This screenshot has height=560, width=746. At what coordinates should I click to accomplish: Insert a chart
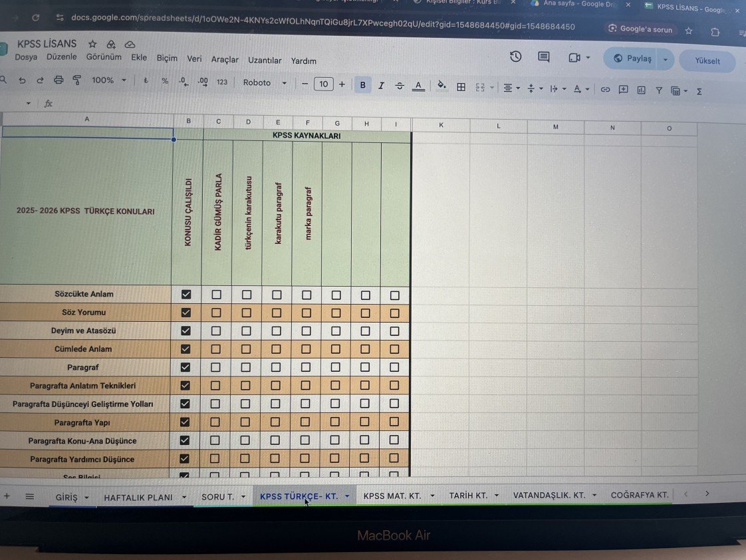(x=642, y=90)
